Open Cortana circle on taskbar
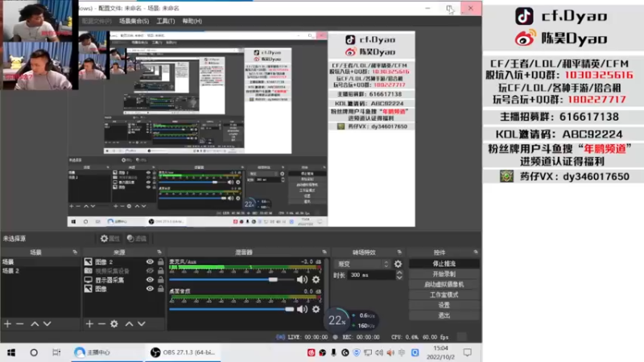Viewport: 644px width, 362px height. coord(34,352)
